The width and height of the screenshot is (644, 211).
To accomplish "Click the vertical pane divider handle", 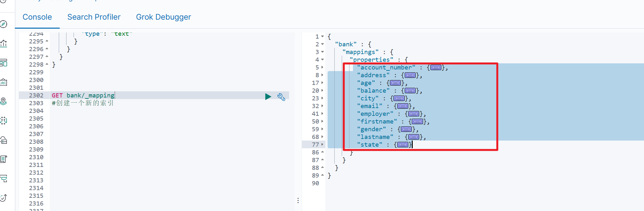I will [298, 200].
